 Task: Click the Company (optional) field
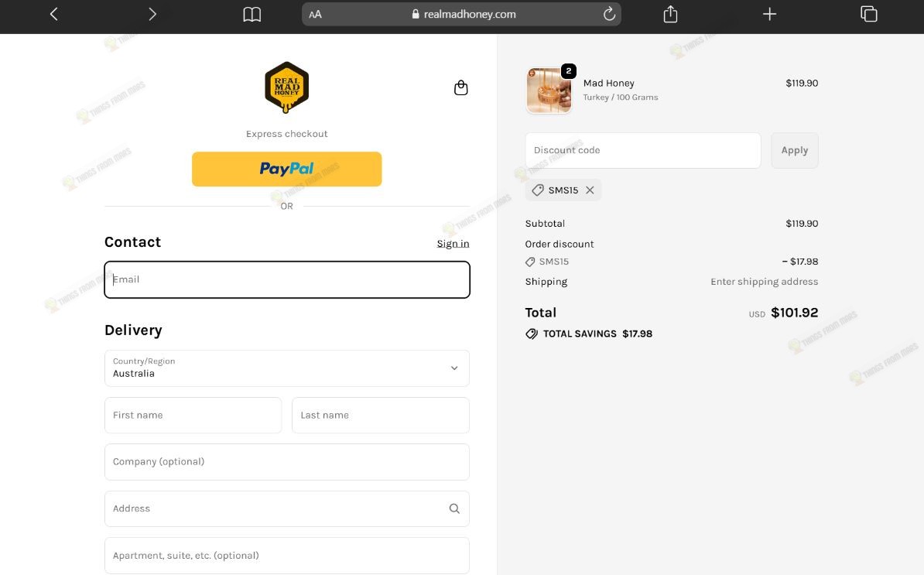pos(287,462)
